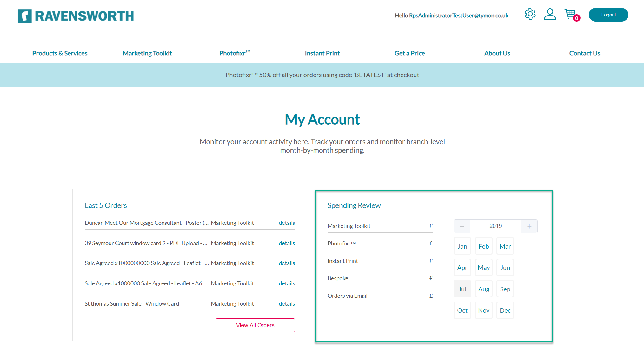Open the Products & Services menu
The width and height of the screenshot is (644, 351).
pos(60,53)
